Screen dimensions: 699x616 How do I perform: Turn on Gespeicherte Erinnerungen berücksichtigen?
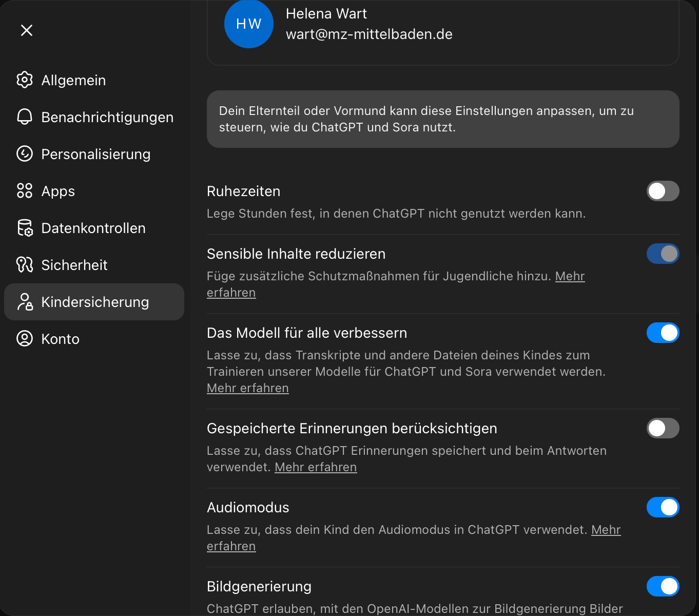point(663,428)
